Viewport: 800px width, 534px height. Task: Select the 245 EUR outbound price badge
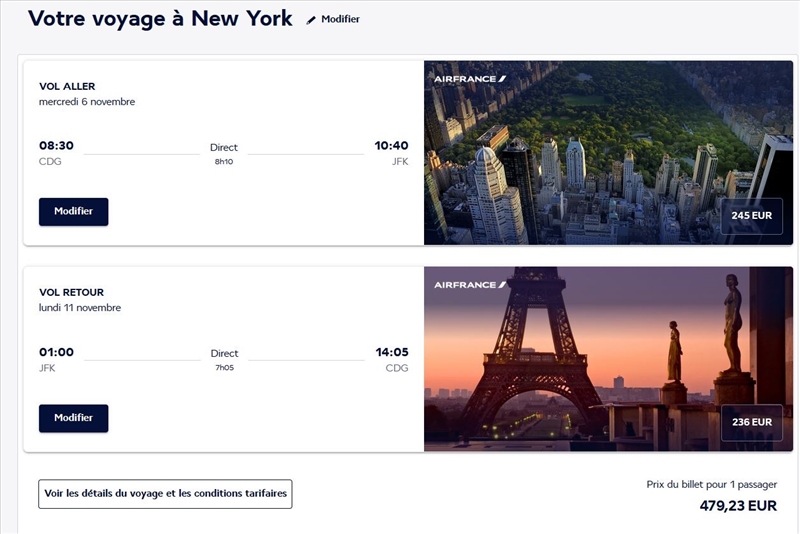[752, 216]
